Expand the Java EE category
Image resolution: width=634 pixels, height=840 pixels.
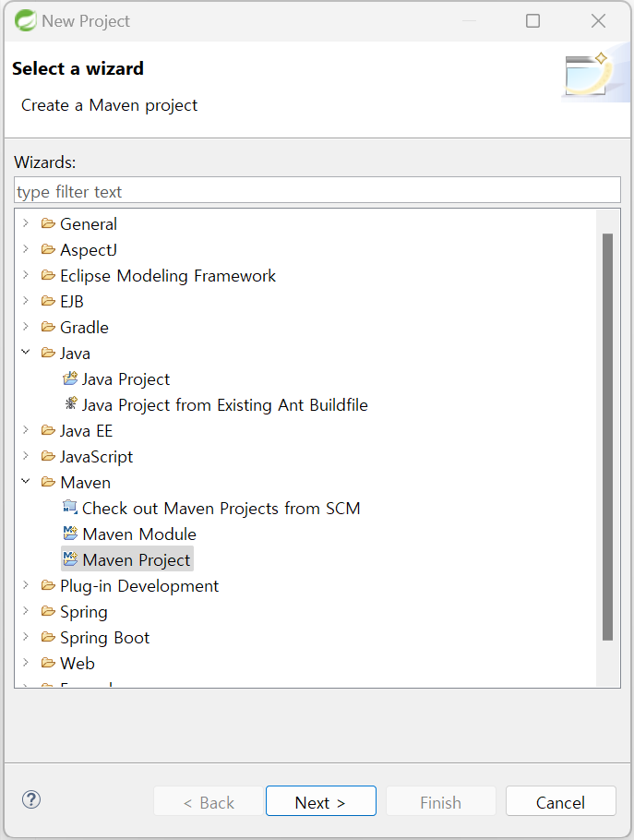pos(25,429)
